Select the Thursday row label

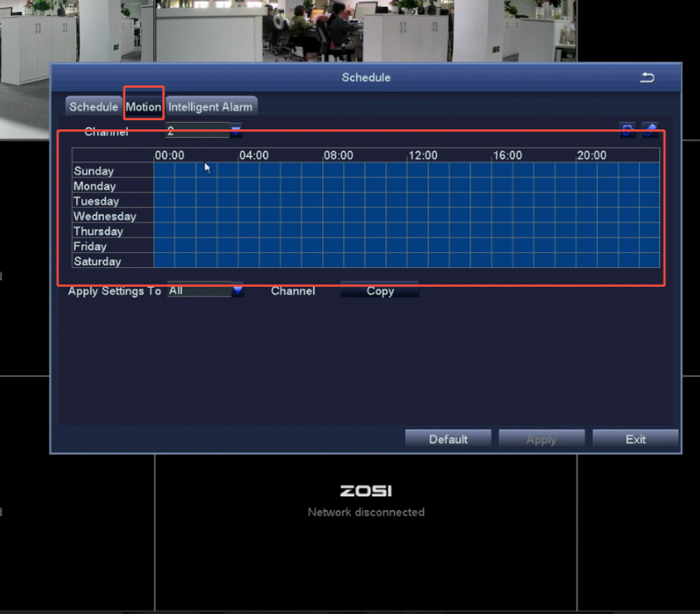(x=98, y=231)
